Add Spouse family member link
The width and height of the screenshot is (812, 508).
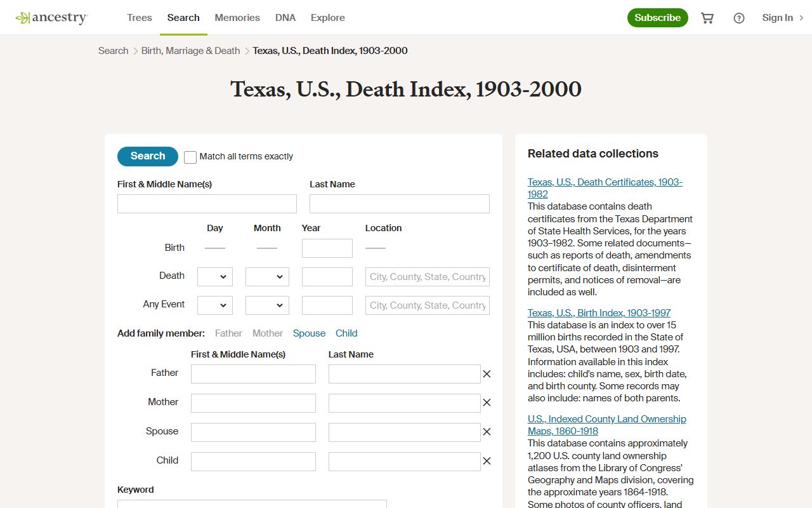(309, 333)
